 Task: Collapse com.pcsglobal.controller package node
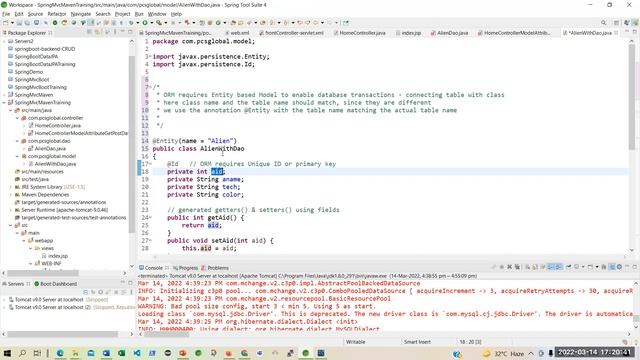click(x=17, y=118)
